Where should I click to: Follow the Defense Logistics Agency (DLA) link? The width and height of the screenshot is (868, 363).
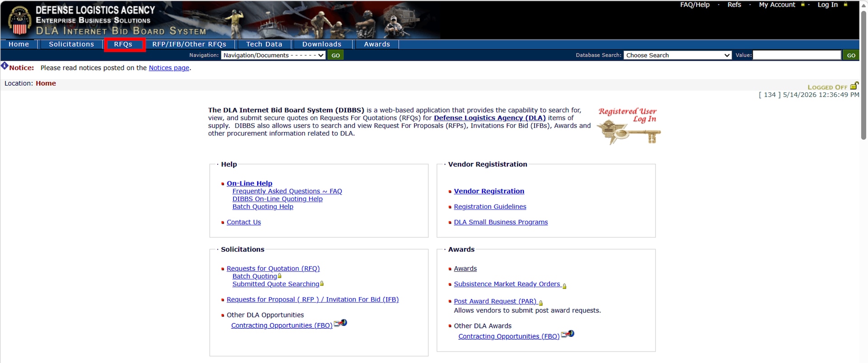pos(490,118)
